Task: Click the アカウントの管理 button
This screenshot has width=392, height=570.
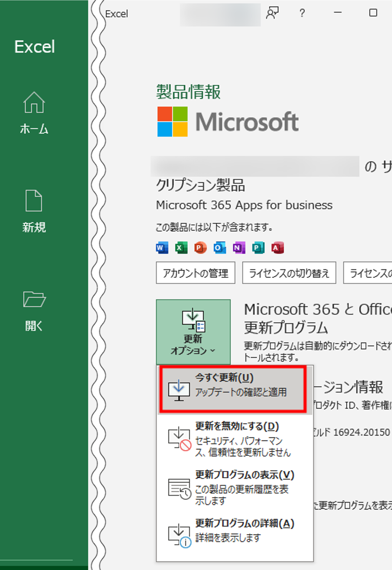Action: click(x=196, y=273)
